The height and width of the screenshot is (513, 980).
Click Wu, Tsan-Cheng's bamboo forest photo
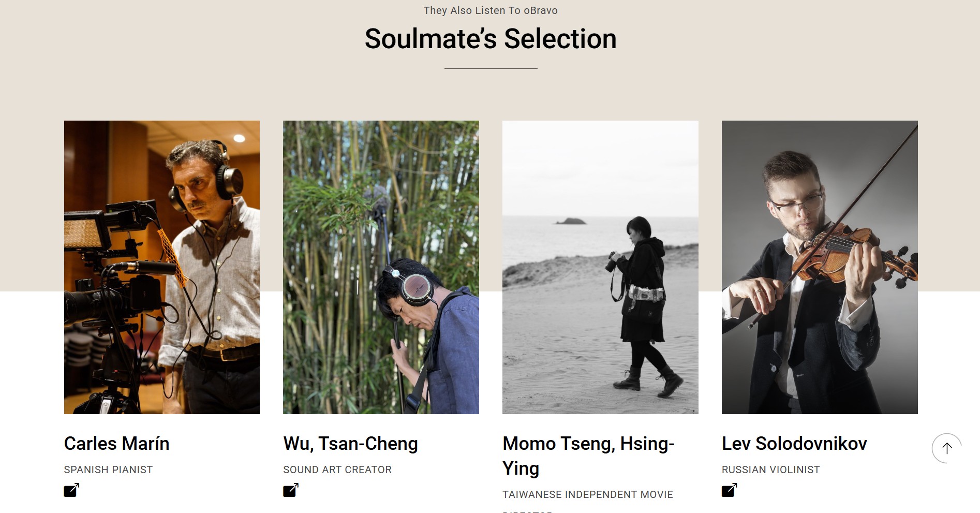point(381,267)
